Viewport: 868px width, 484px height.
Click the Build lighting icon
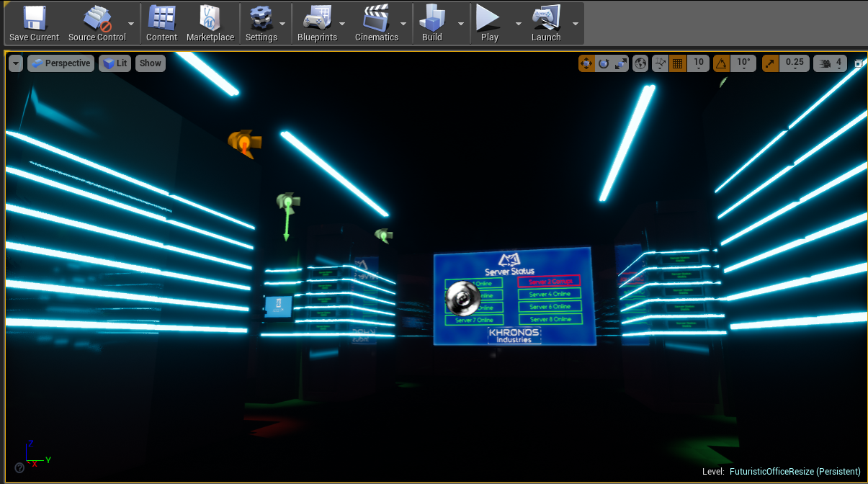click(x=431, y=23)
